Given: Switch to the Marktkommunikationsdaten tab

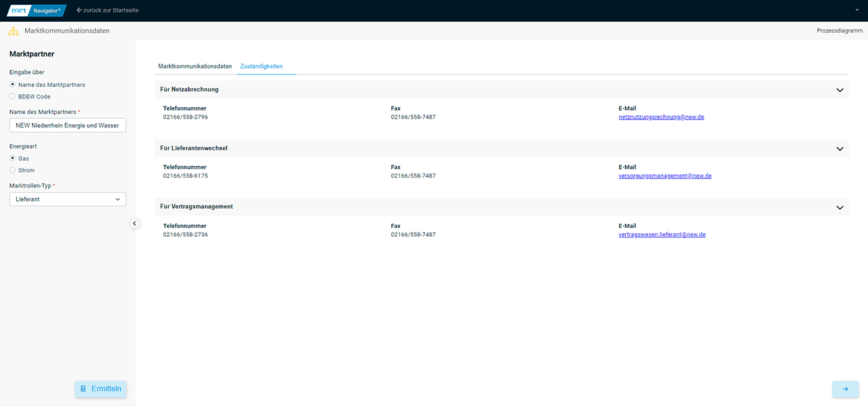Looking at the screenshot, I should (195, 66).
